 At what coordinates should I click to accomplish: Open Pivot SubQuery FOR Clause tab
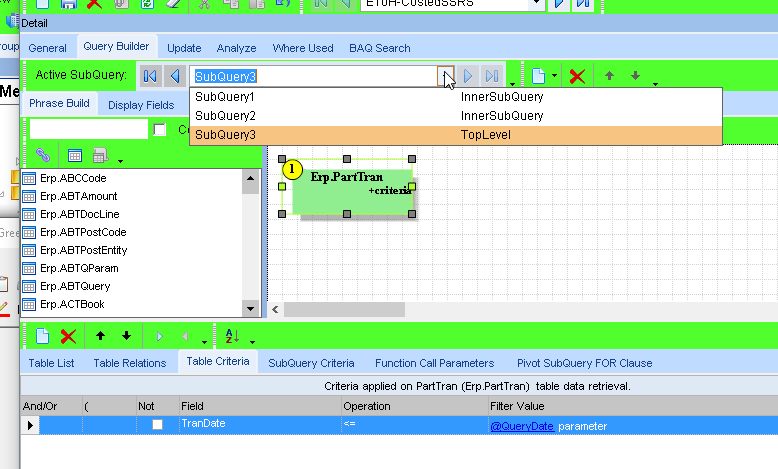(x=584, y=363)
